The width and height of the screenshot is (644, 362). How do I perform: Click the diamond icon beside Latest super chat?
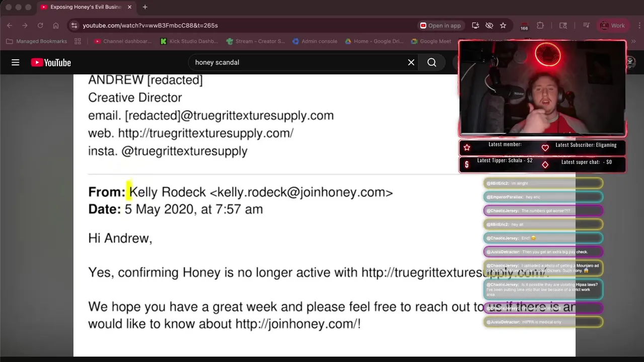(x=545, y=164)
